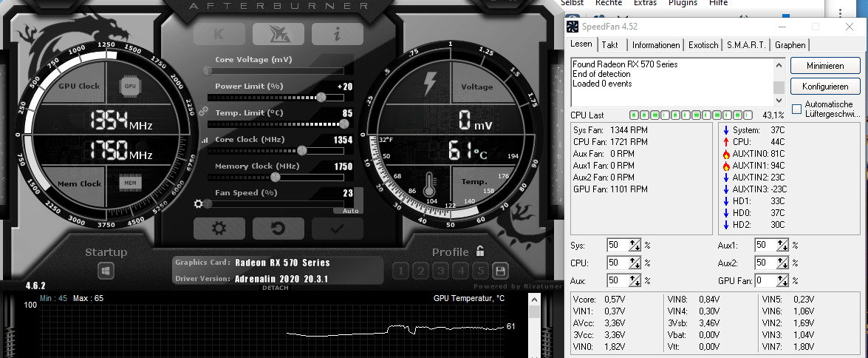Adjust the Memory Clock slider handle

[275, 177]
